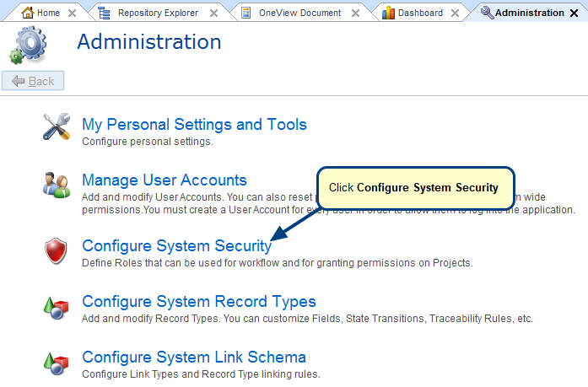Screen dimensions: 588x387
Task: Switch to the Repository Explorer tab
Action: click(158, 13)
